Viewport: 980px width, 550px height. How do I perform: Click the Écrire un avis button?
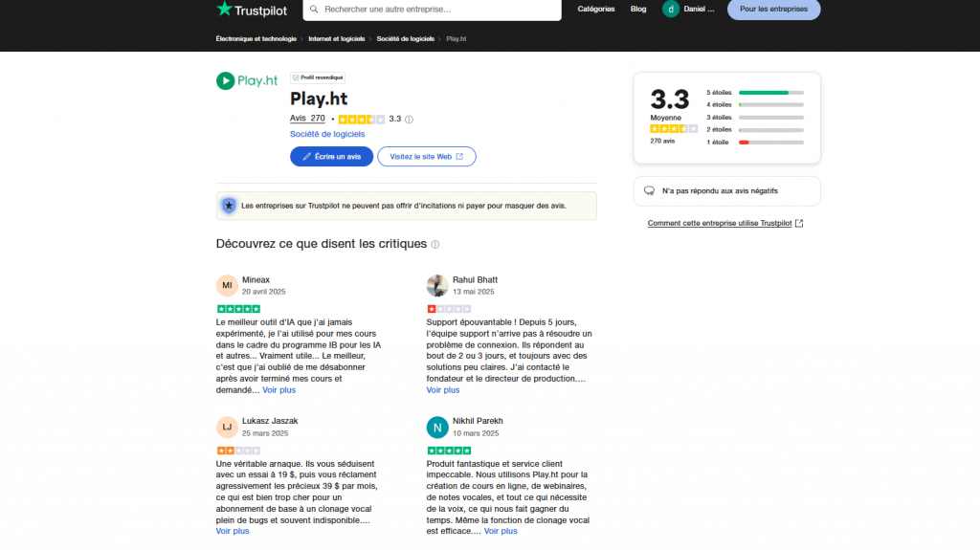pyautogui.click(x=331, y=156)
